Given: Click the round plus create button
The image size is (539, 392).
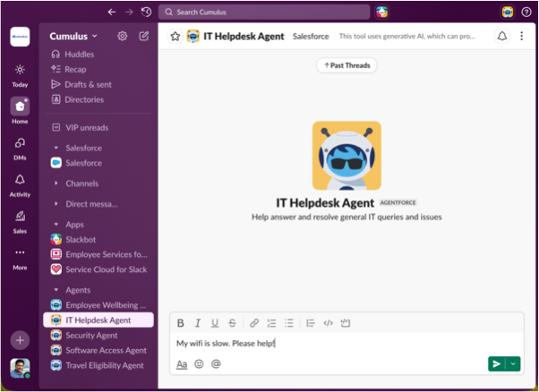Looking at the screenshot, I should (x=20, y=340).
